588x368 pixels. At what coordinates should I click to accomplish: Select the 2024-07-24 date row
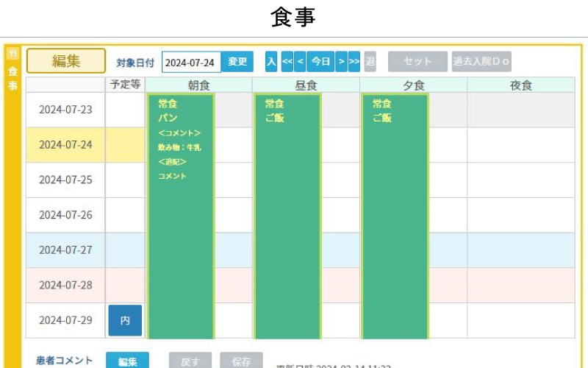(x=66, y=145)
